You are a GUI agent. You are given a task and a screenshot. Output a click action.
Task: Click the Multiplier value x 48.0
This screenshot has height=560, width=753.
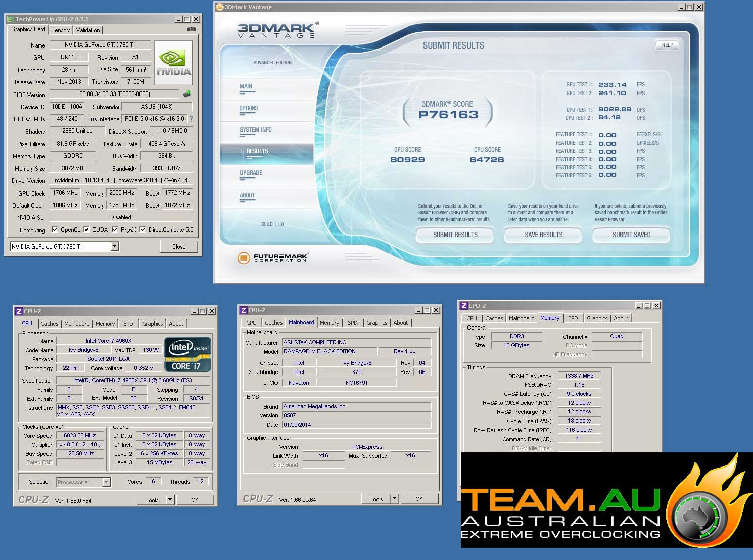(x=80, y=444)
